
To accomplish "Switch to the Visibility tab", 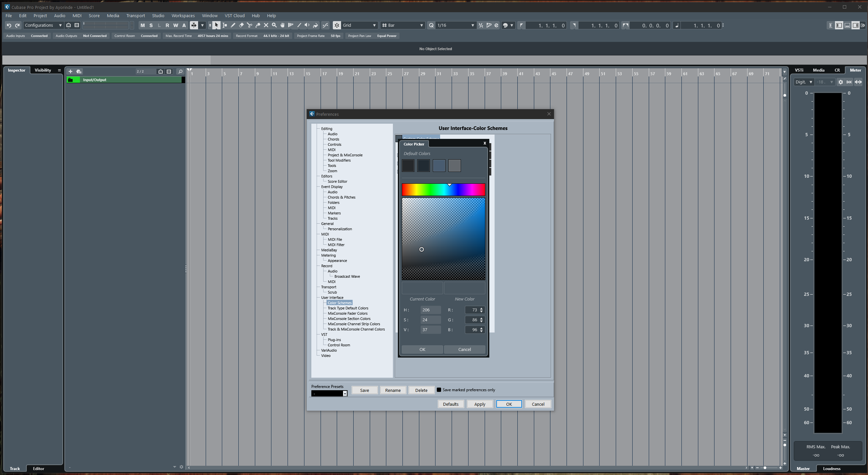I will point(43,70).
